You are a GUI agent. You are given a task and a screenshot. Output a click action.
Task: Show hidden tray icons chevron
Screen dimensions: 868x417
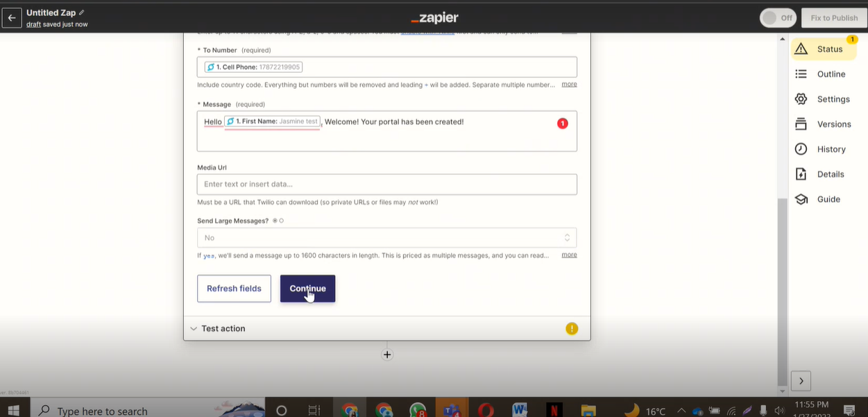tap(681, 411)
